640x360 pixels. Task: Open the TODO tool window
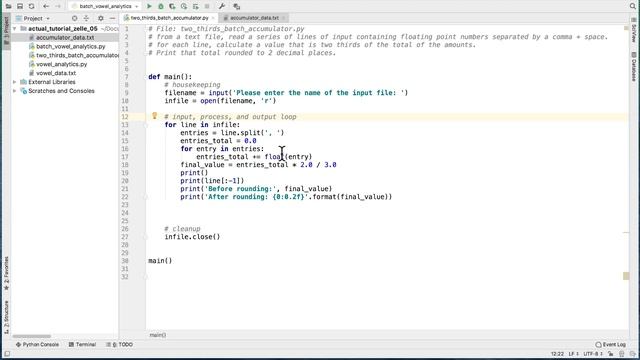[x=120, y=344]
